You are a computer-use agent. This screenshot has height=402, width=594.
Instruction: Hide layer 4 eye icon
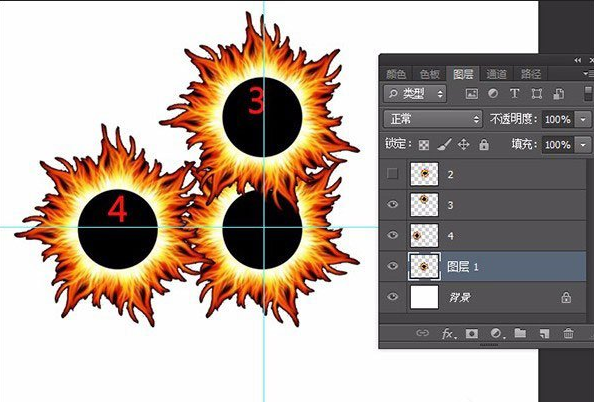392,235
